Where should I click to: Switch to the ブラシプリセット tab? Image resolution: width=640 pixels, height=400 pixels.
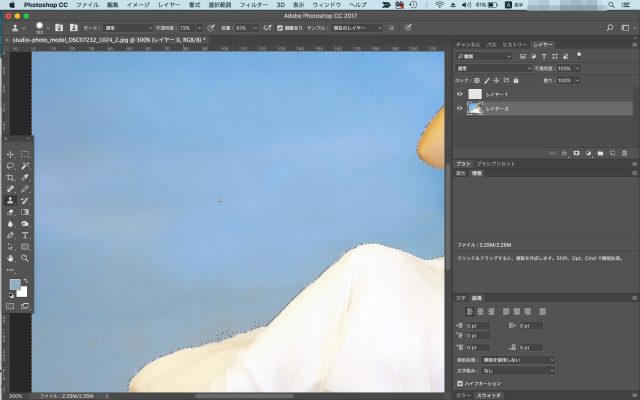(496, 163)
